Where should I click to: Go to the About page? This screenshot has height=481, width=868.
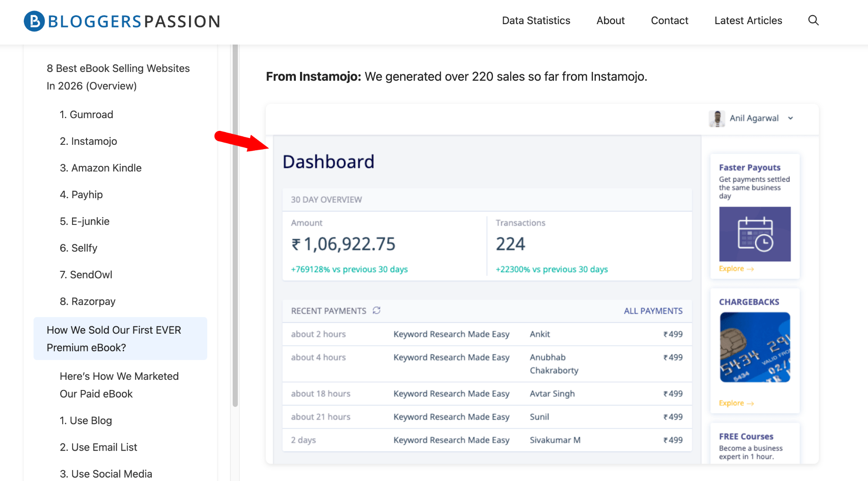[x=610, y=20]
